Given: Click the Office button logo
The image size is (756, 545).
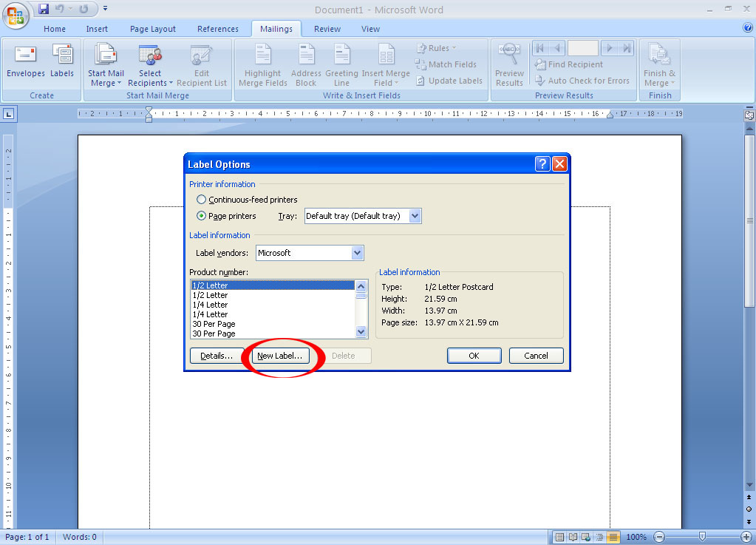Looking at the screenshot, I should [x=16, y=16].
